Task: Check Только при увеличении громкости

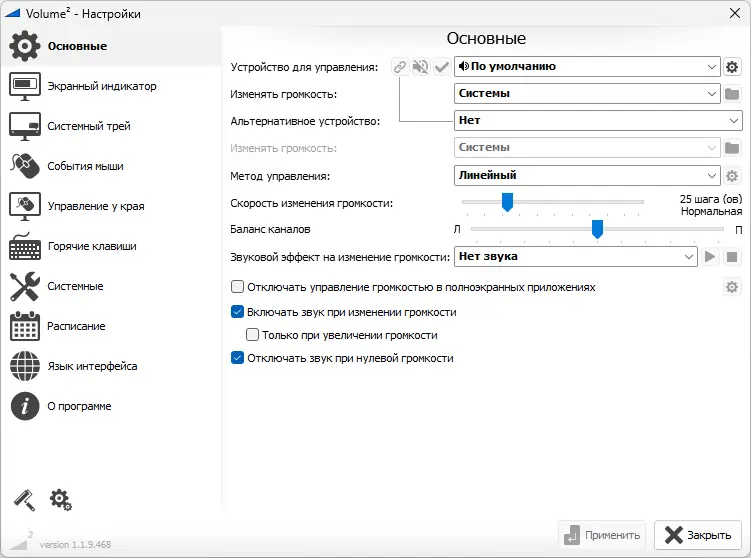Action: pos(253,335)
